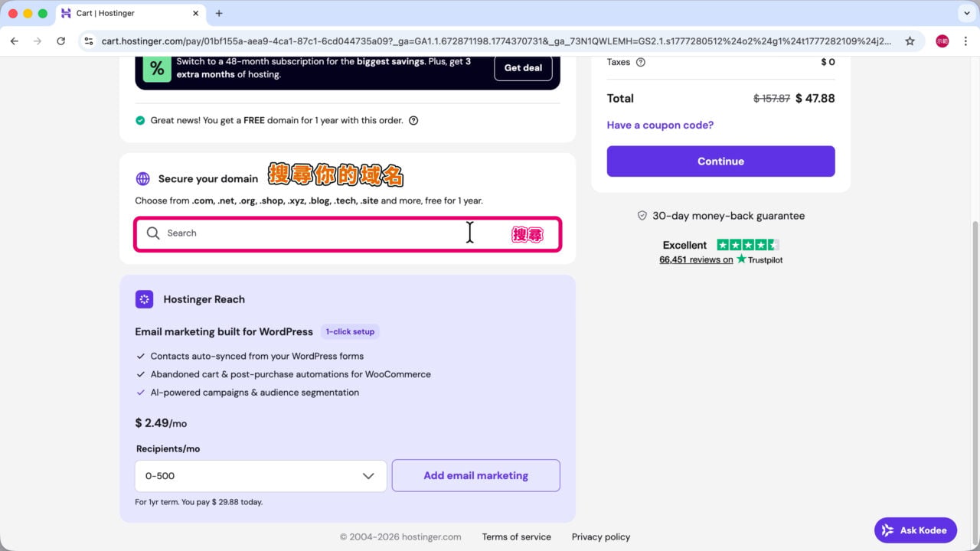Click Have a coupon code link
Image resolution: width=980 pixels, height=551 pixels.
point(660,126)
